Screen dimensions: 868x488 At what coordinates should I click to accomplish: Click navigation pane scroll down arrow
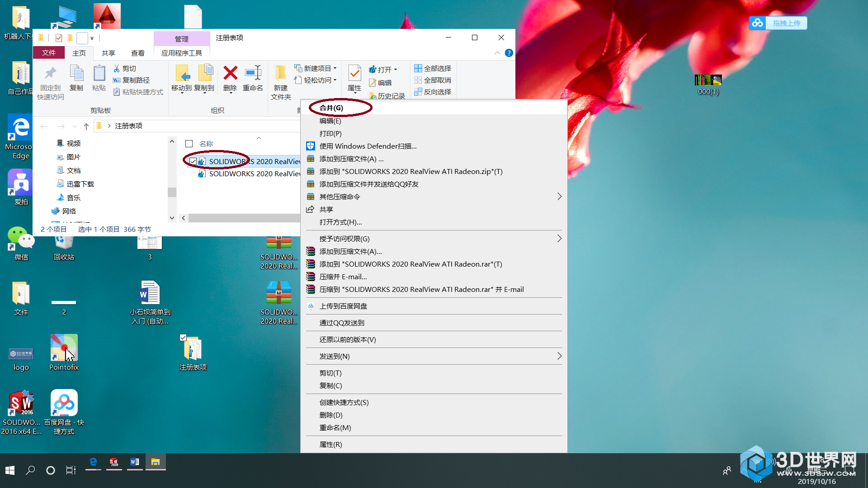pyautogui.click(x=172, y=218)
